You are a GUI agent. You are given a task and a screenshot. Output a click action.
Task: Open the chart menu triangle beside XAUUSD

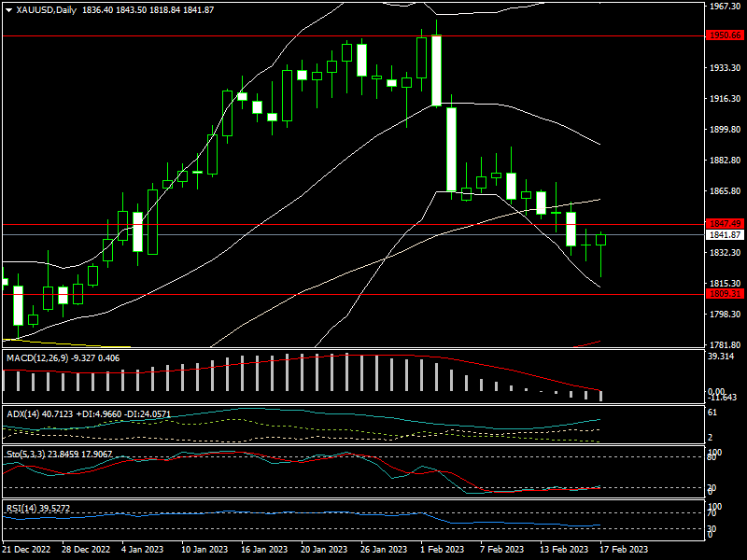pyautogui.click(x=9, y=10)
